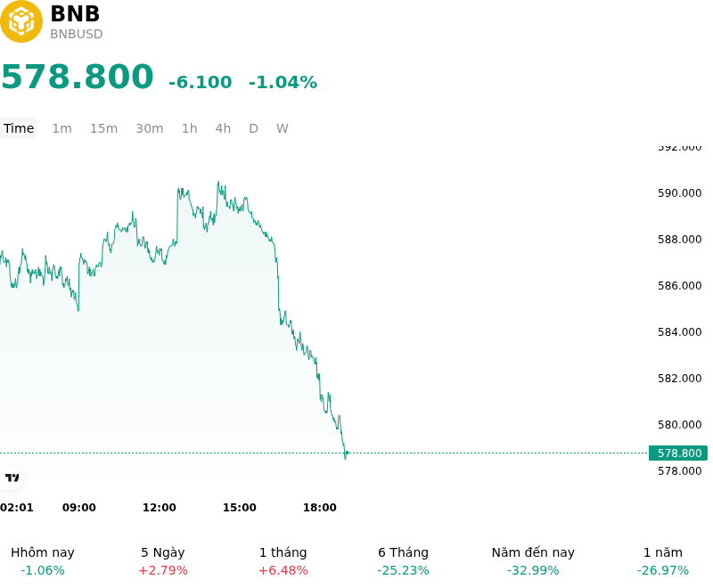The height and width of the screenshot is (588, 713).
Task: Click the 15:00 time axis marker
Action: (x=239, y=508)
